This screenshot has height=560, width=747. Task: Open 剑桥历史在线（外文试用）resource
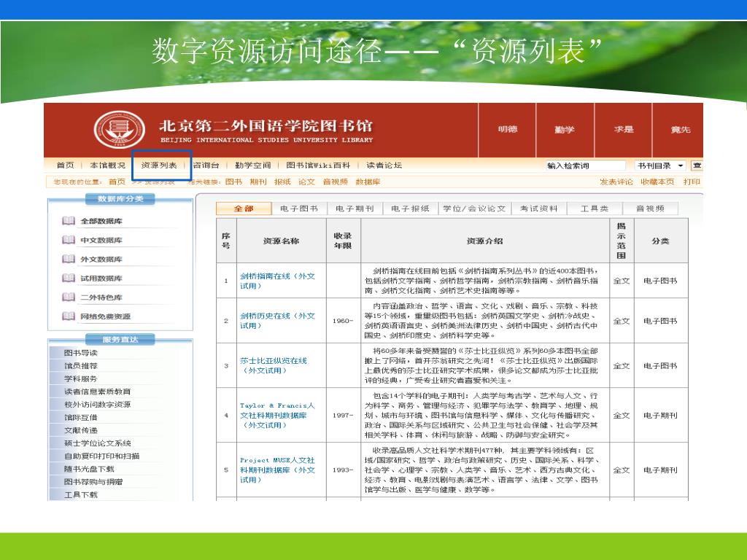click(277, 321)
